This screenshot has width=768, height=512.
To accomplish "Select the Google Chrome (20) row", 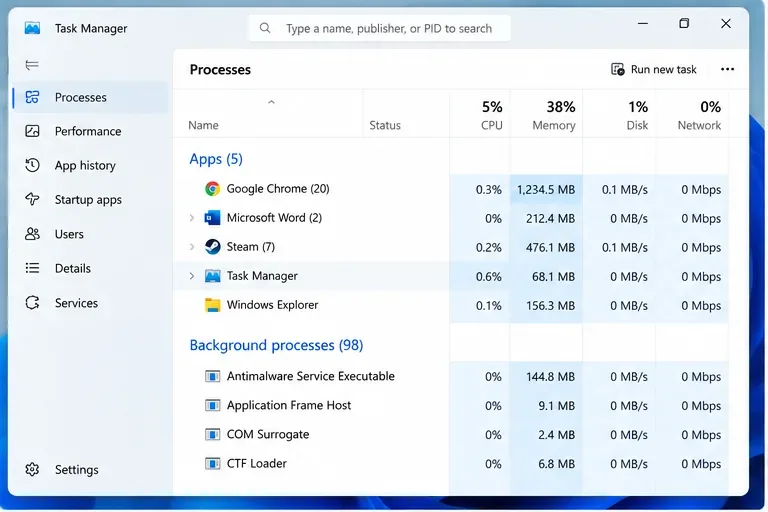I will [x=451, y=189].
